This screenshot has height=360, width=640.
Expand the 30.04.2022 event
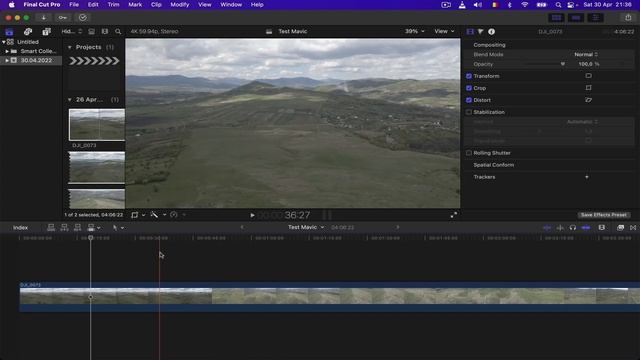coord(7,60)
